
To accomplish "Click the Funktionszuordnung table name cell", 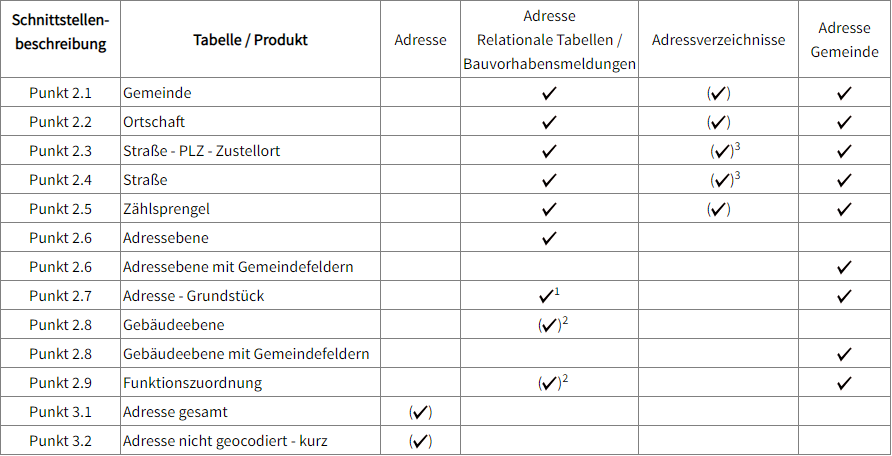I will 192,383.
